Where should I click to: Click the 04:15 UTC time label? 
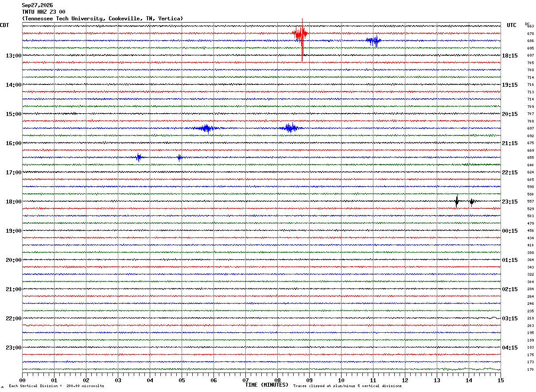click(510, 348)
